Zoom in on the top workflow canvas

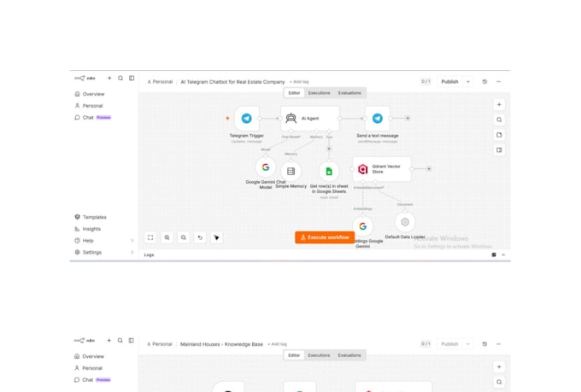[167, 237]
